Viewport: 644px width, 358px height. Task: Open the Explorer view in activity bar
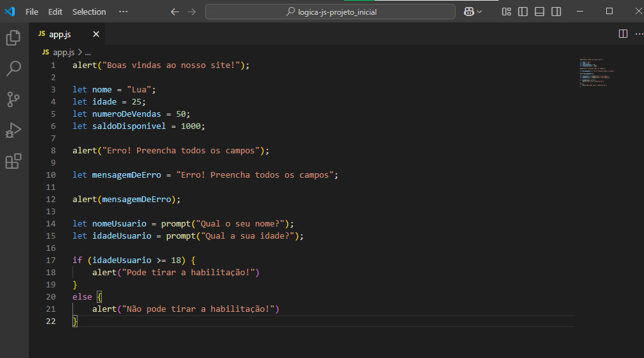point(13,38)
